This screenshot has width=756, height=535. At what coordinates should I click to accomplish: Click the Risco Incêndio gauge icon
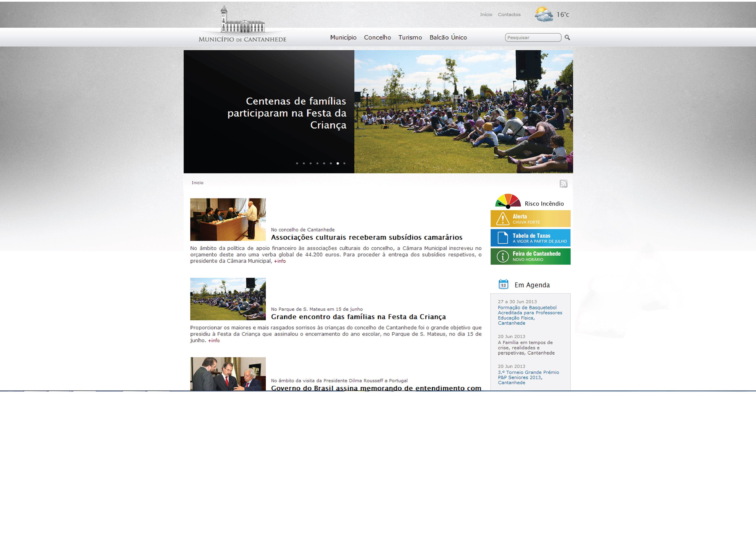coord(508,201)
